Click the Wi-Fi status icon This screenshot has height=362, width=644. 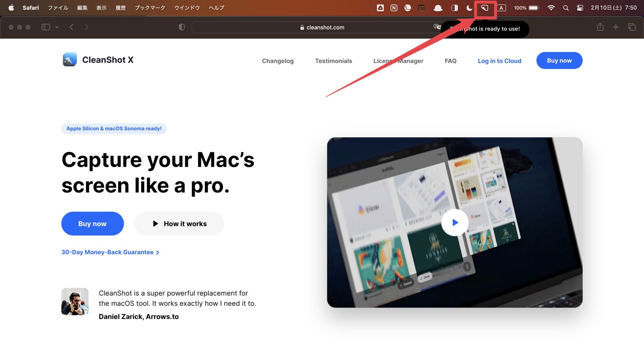click(551, 8)
